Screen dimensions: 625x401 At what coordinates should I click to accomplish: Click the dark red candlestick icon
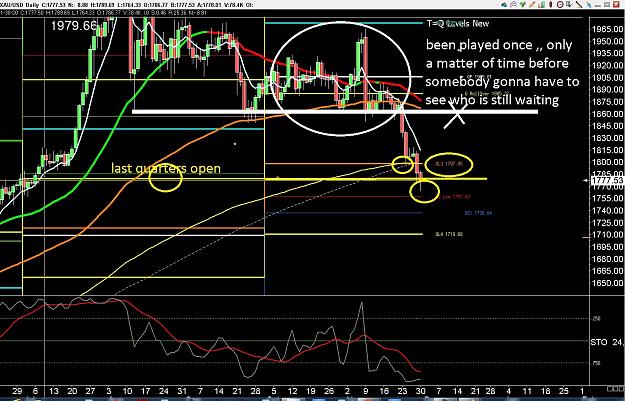(x=550, y=4)
